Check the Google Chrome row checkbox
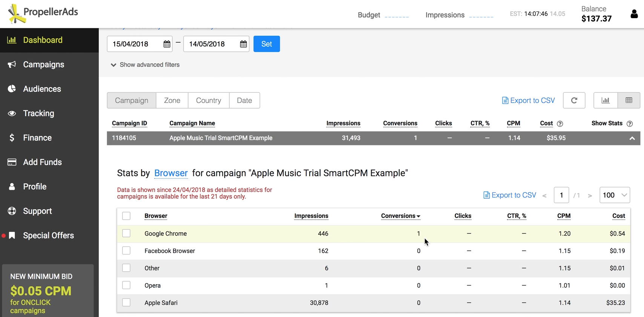 126,233
